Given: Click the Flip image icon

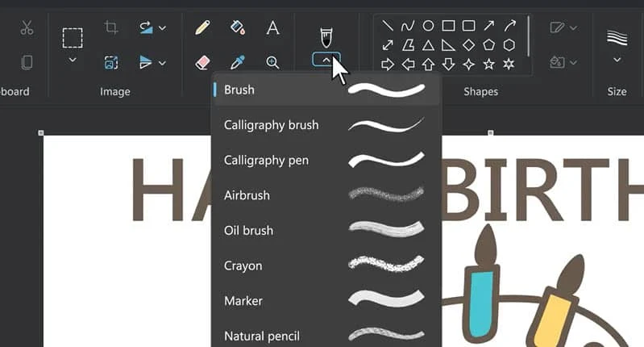Looking at the screenshot, I should pos(145,62).
